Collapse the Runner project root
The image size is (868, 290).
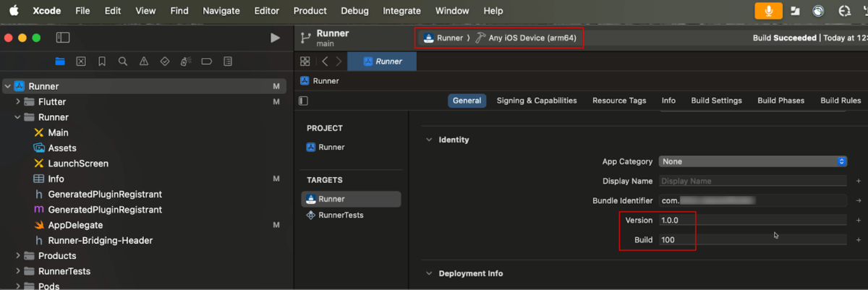coord(7,86)
